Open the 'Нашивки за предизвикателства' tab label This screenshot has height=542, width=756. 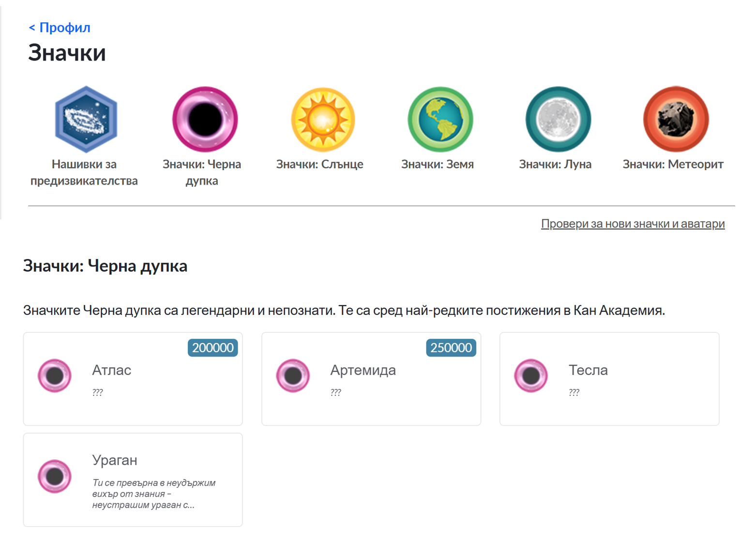(x=84, y=172)
